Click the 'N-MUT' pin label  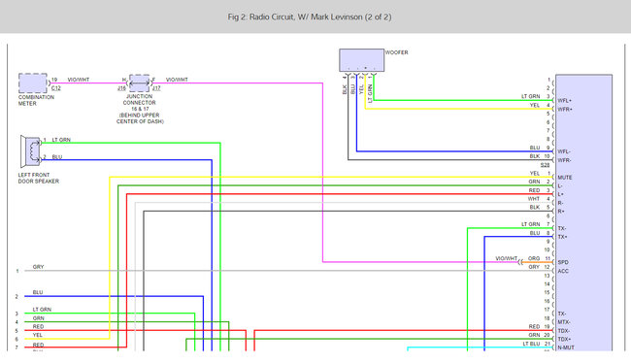pos(566,347)
